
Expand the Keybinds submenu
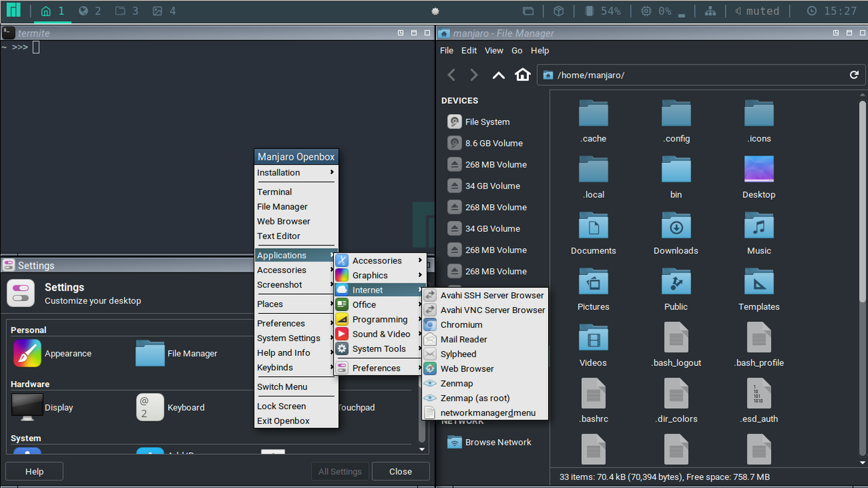[x=296, y=367]
